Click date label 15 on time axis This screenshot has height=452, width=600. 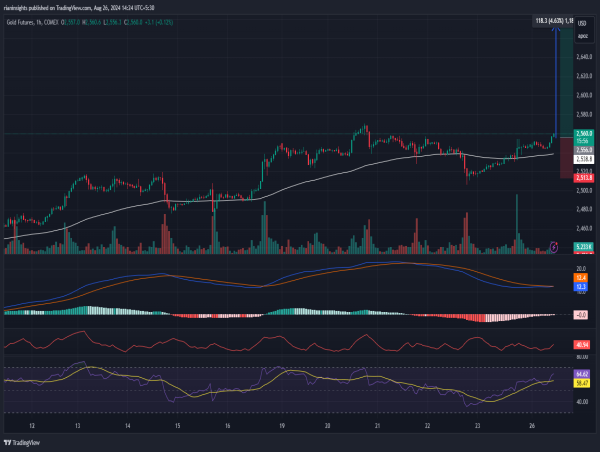pos(178,426)
